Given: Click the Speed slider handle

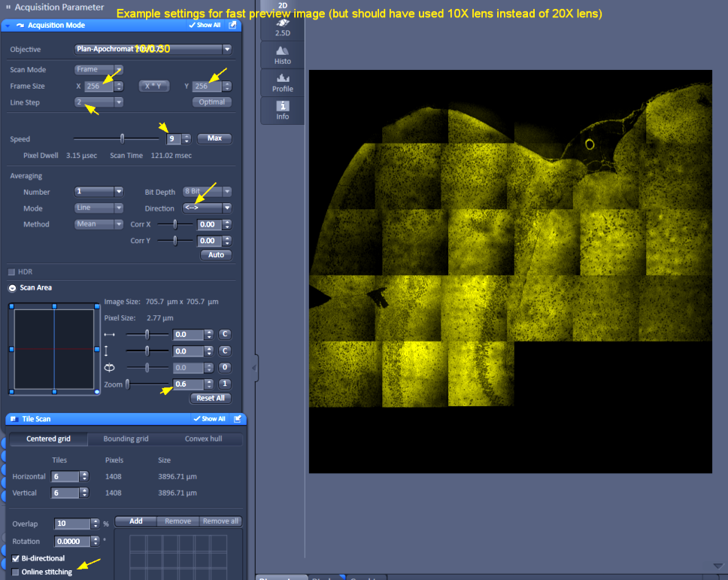Looking at the screenshot, I should (x=123, y=138).
